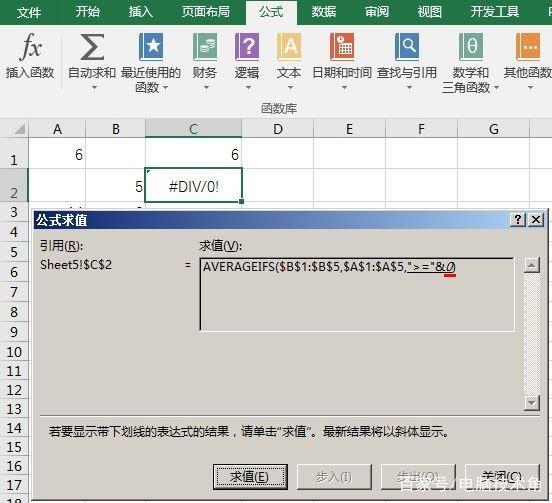Click the Select All triangle corner
The height and width of the screenshot is (503, 552).
coord(19,129)
